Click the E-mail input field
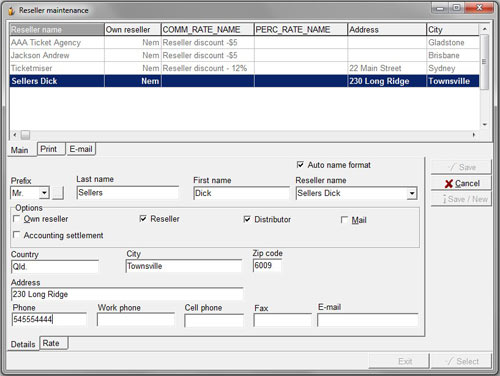 point(368,320)
